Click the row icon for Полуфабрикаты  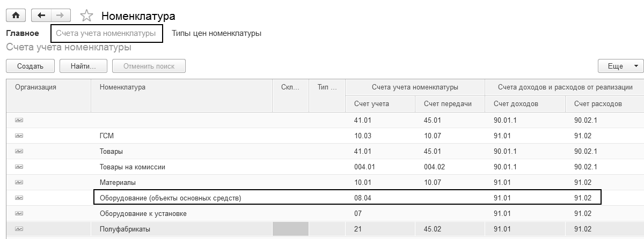pos(19,229)
